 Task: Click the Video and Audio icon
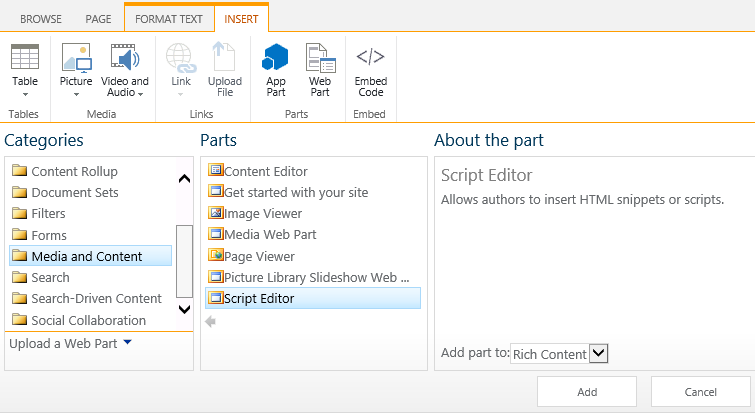coord(125,57)
